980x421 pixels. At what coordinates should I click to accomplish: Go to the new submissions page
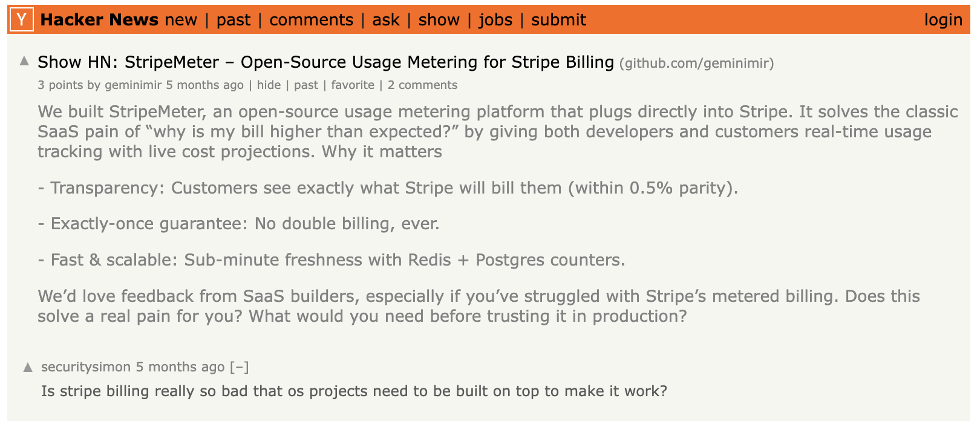pos(180,19)
